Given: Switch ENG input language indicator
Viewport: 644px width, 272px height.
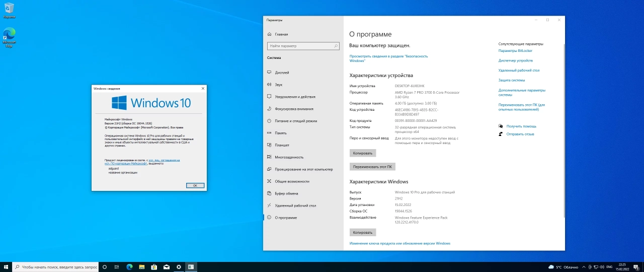Looking at the screenshot, I should [609, 267].
